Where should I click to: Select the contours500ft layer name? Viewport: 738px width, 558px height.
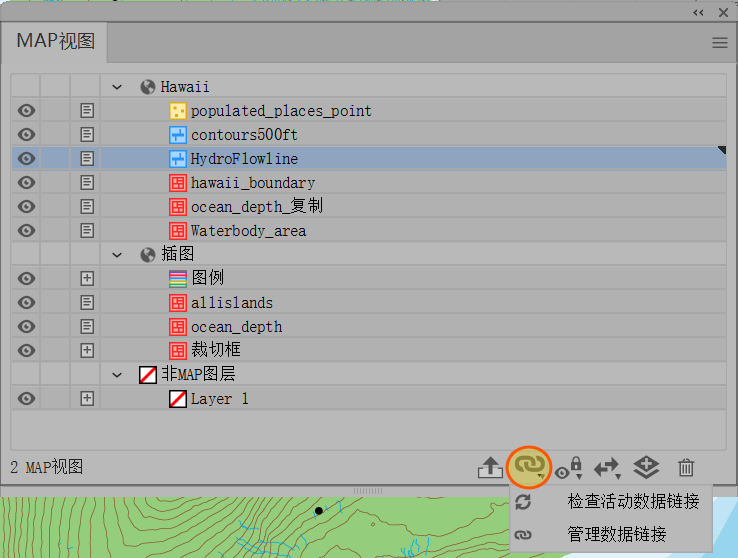[x=244, y=135]
